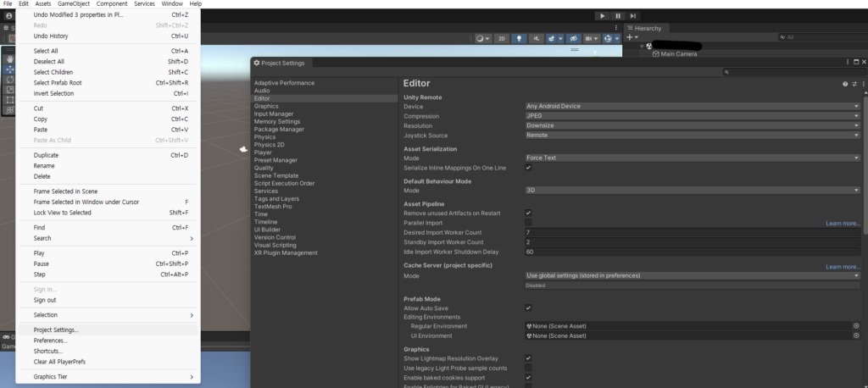
Task: Select Graphics in settings list
Action: tap(266, 106)
